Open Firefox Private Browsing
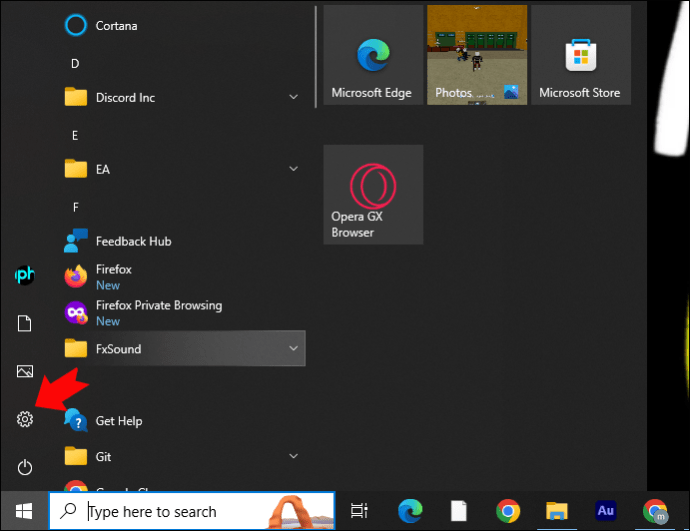This screenshot has width=690, height=531. (x=185, y=313)
